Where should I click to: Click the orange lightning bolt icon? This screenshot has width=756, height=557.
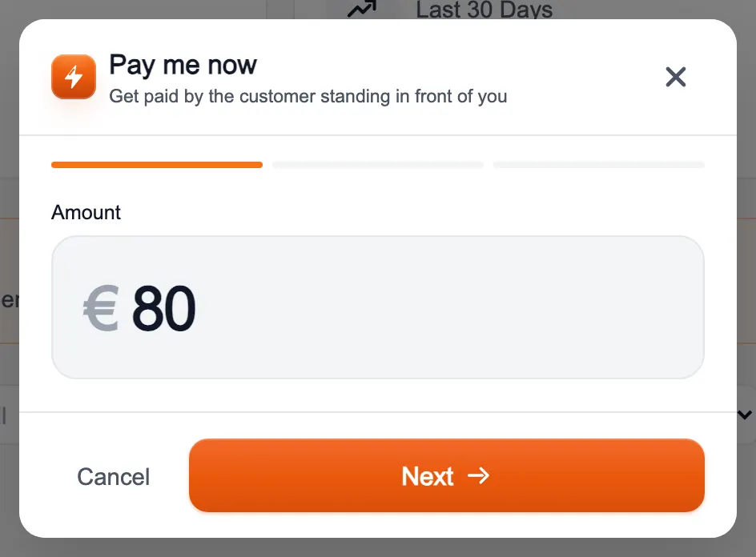74,77
